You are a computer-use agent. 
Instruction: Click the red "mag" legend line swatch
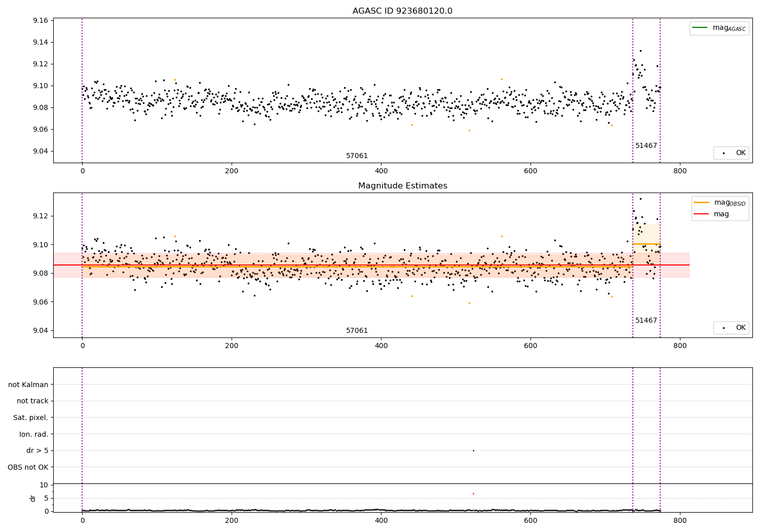point(701,214)
